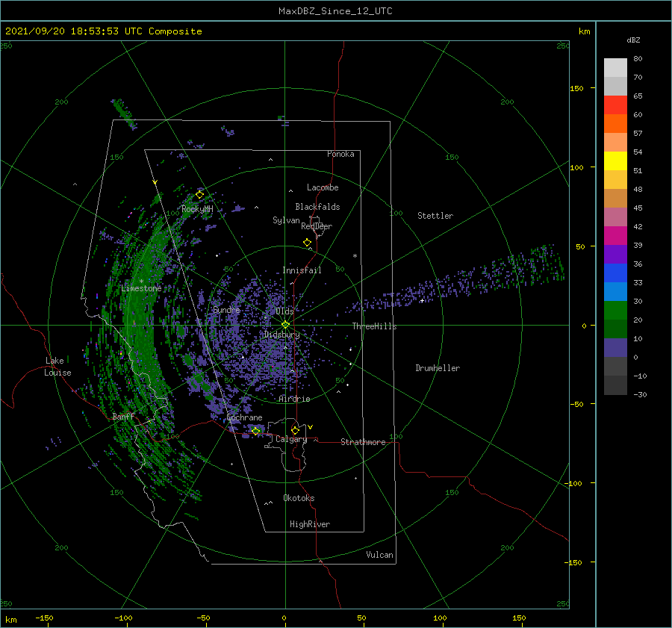This screenshot has height=628, width=672.
Task: Pick the dusty pink 45-42 dBZ swatch
Action: (x=615, y=217)
